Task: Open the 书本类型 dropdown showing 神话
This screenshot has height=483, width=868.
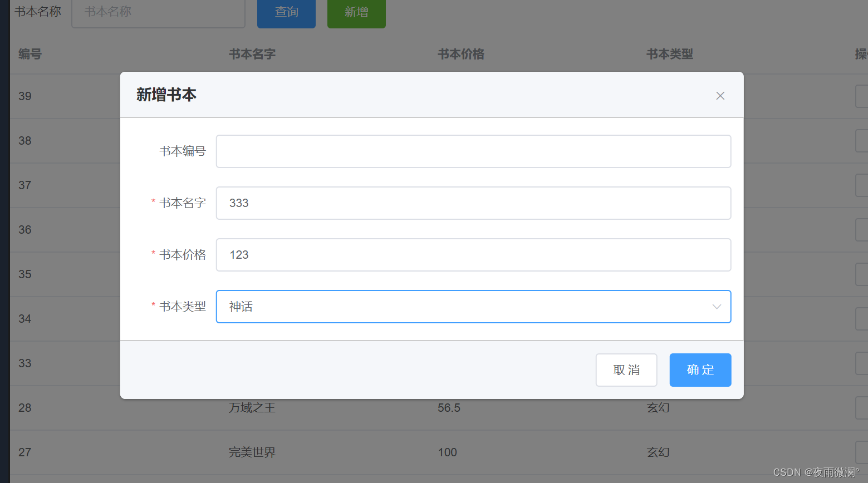Action: [x=473, y=307]
